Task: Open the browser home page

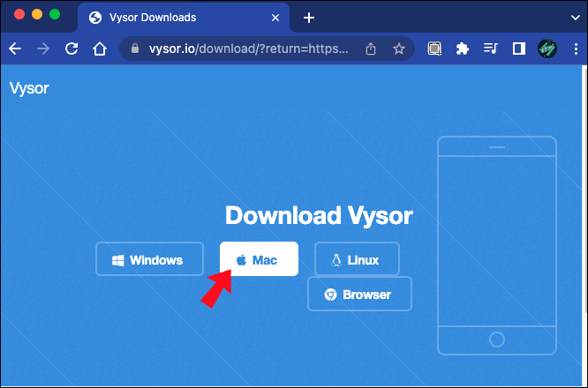Action: [100, 48]
